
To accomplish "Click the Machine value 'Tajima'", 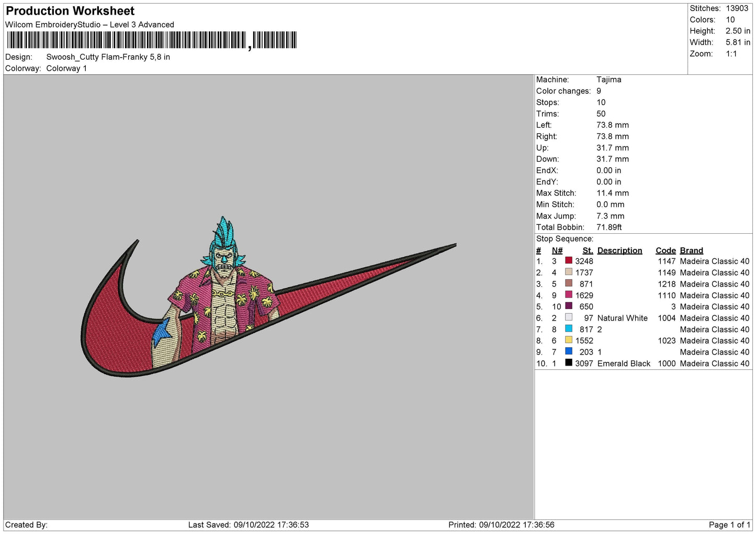I will (x=609, y=79).
